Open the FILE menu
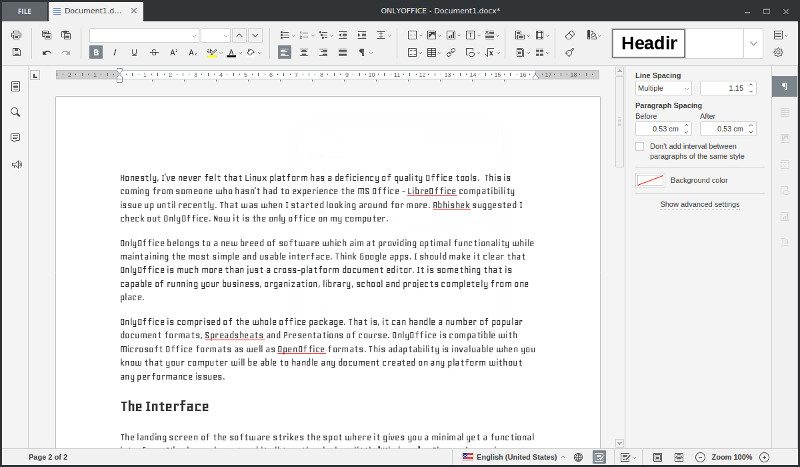Image resolution: width=800 pixels, height=467 pixels. point(24,9)
